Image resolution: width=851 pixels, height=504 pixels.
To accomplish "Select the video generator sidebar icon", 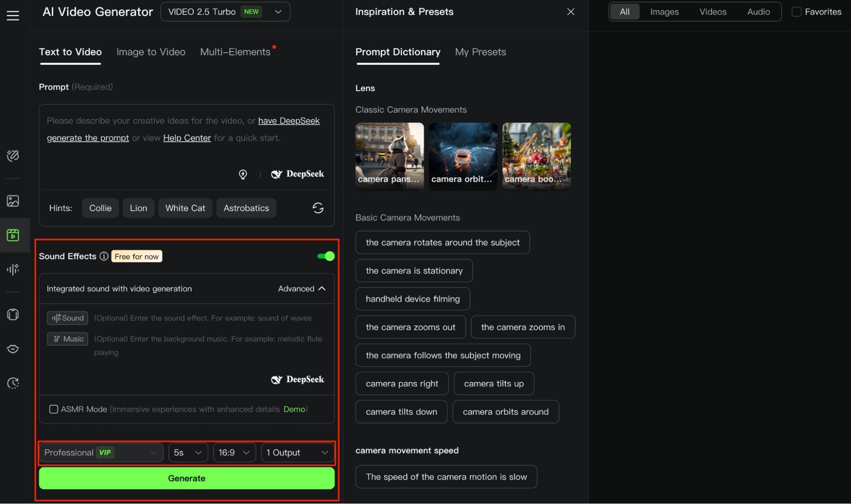I will [x=13, y=235].
